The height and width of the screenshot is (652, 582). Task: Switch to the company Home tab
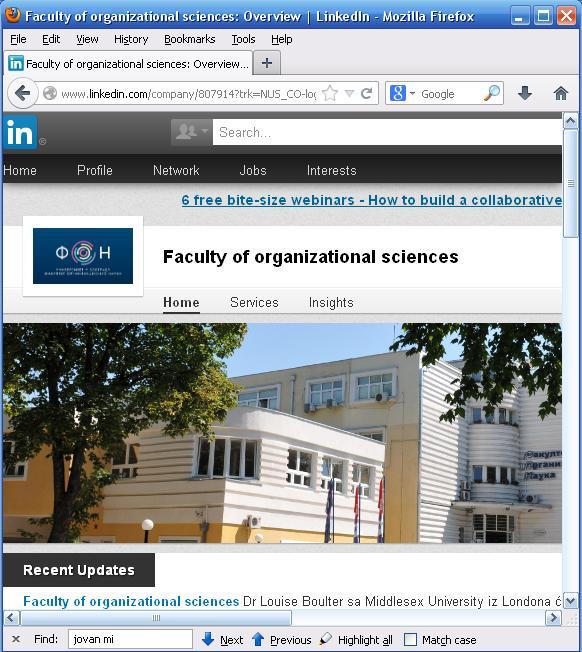(181, 302)
